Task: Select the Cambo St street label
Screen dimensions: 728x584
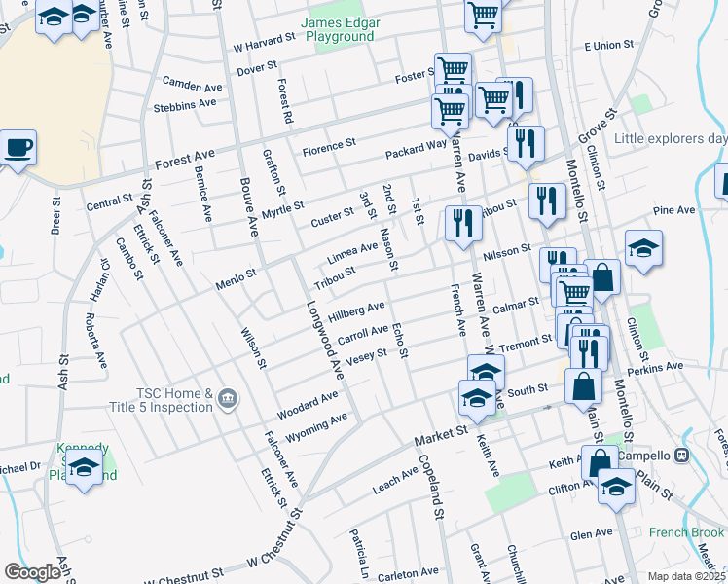Action: click(x=129, y=259)
